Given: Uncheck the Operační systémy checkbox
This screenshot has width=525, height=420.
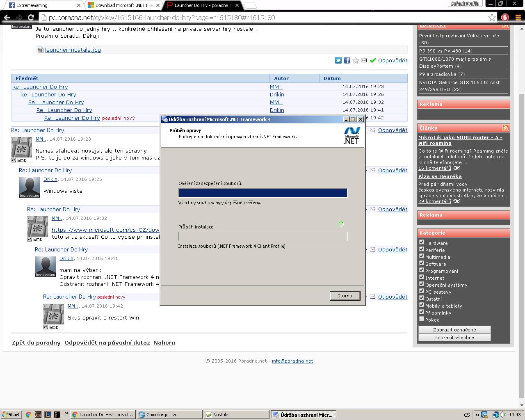Looking at the screenshot, I should [x=422, y=284].
